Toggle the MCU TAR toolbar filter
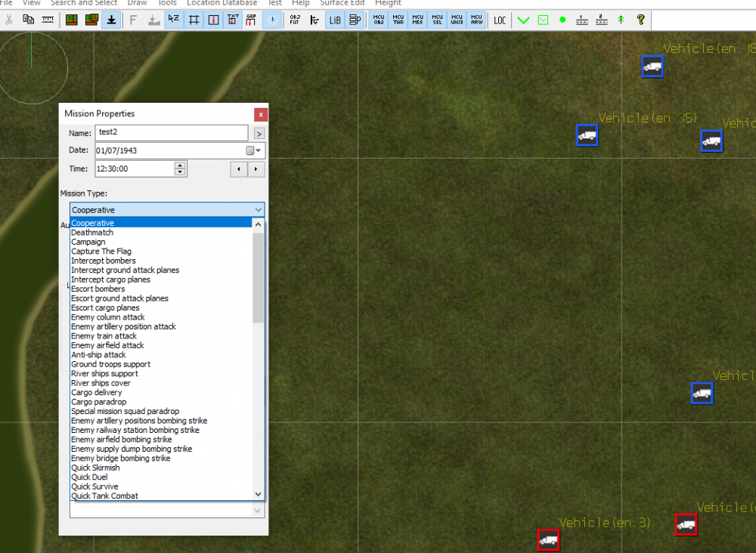Image resolution: width=756 pixels, height=553 pixels. (x=398, y=20)
